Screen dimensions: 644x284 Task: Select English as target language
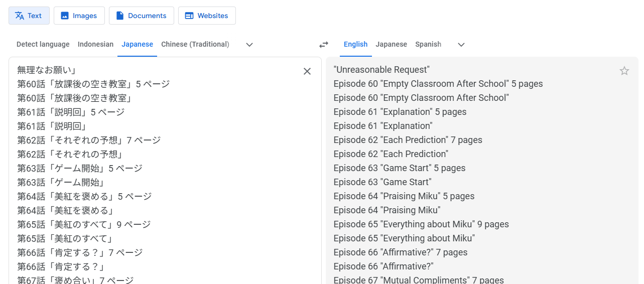tap(356, 44)
